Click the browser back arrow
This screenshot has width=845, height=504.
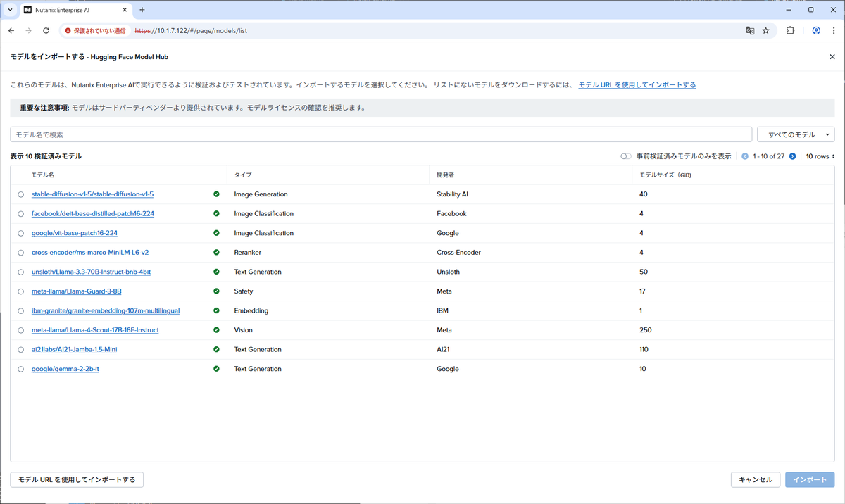pos(11,31)
